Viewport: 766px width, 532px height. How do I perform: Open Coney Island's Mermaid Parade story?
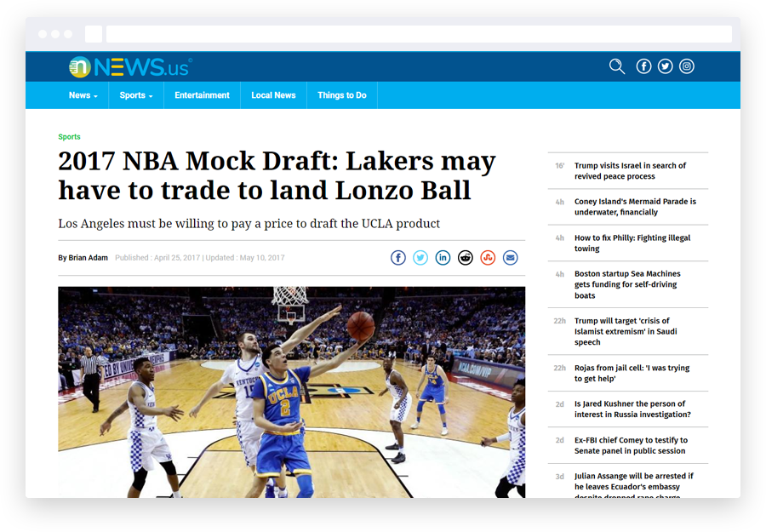click(x=635, y=207)
